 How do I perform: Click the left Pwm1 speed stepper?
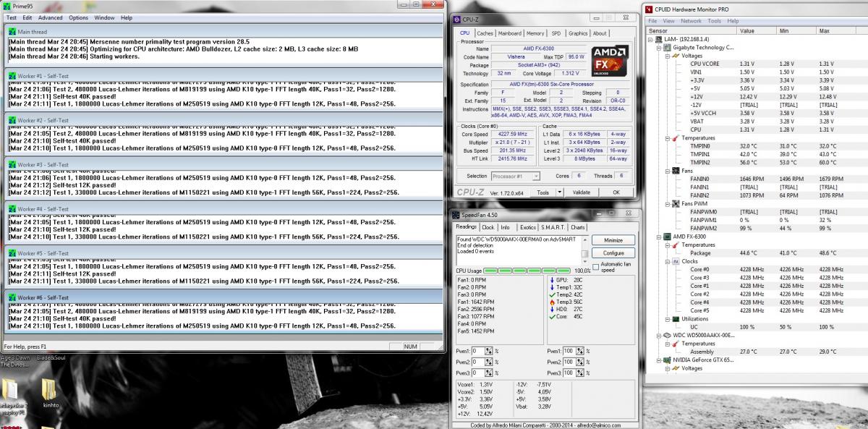[489, 351]
